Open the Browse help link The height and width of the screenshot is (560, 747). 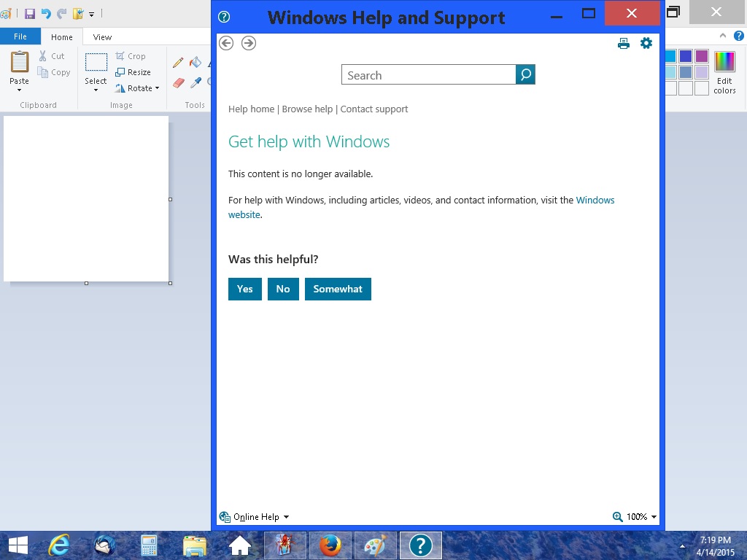pos(307,109)
